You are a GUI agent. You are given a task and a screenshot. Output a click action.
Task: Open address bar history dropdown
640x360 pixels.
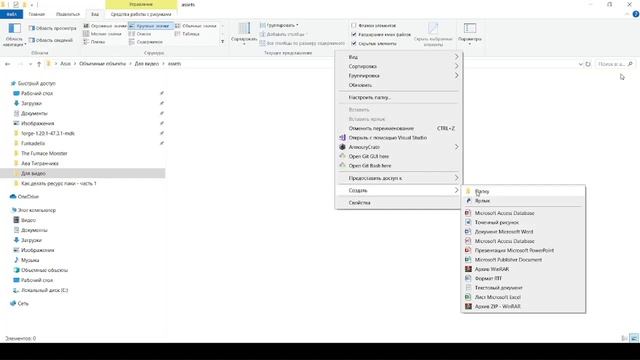pyautogui.click(x=580, y=64)
